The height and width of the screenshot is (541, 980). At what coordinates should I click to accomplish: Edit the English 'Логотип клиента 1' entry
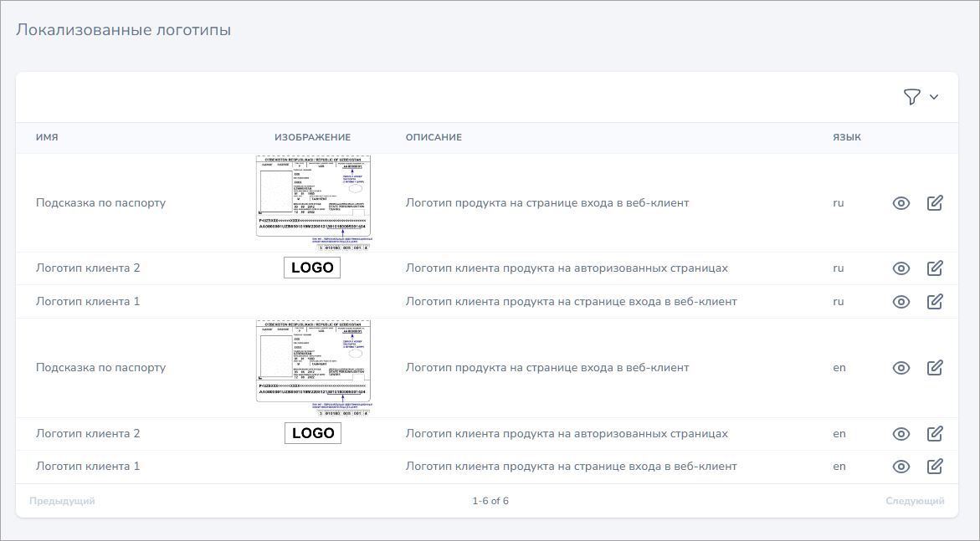[935, 467]
